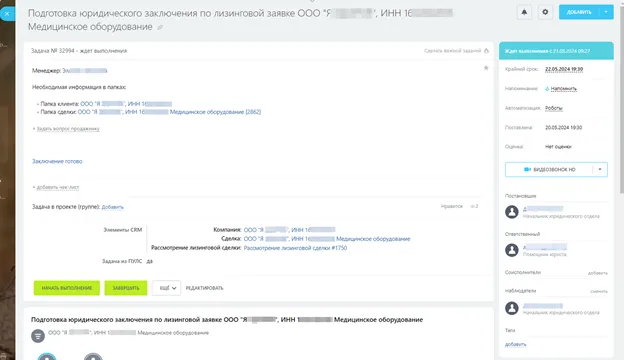The image size is (624, 360).
Task: Open the bell notification icon in header
Action: pyautogui.click(x=524, y=12)
